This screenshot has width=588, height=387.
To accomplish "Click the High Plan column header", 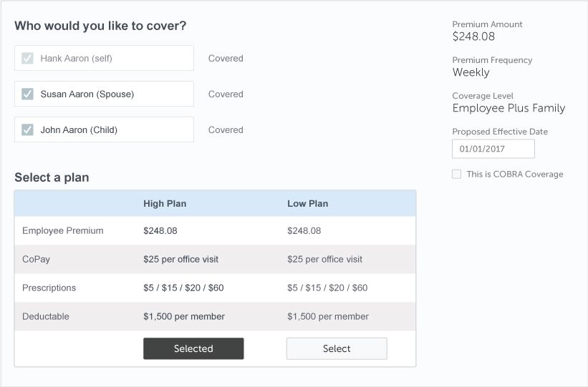I will click(x=165, y=204).
